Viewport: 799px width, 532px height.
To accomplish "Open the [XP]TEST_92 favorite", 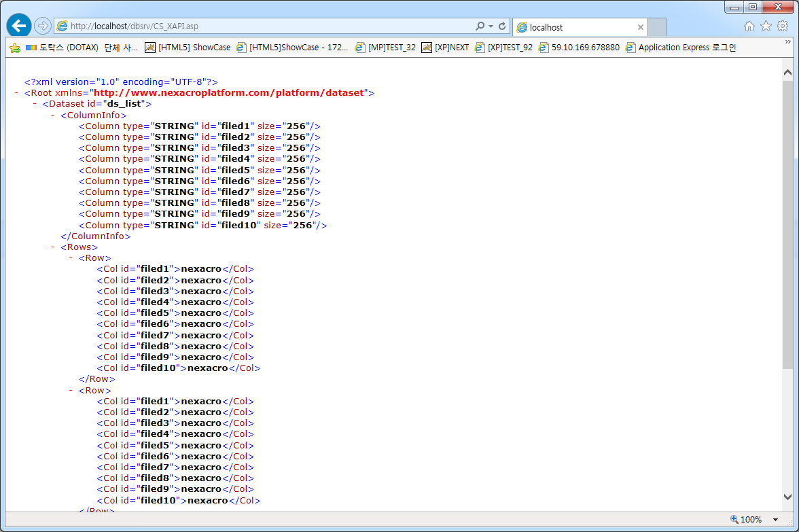I will click(x=503, y=48).
